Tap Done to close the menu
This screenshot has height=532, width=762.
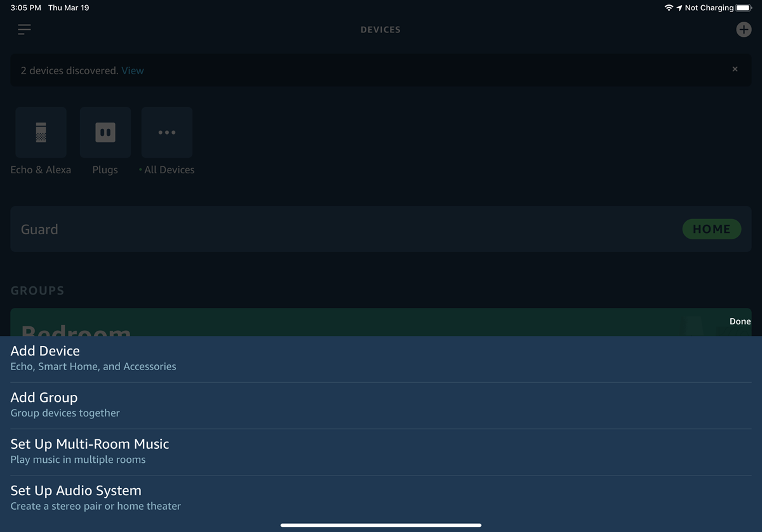tap(740, 321)
